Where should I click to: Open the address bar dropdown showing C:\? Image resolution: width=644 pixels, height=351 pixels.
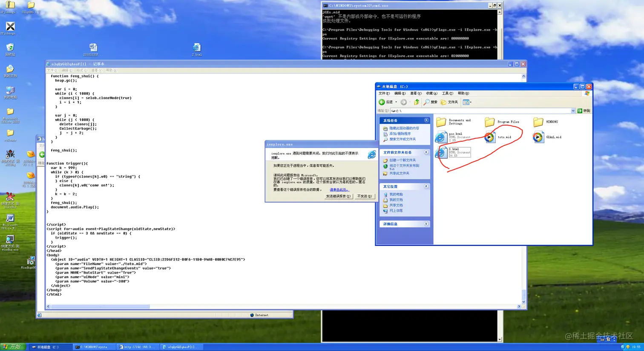pos(573,111)
